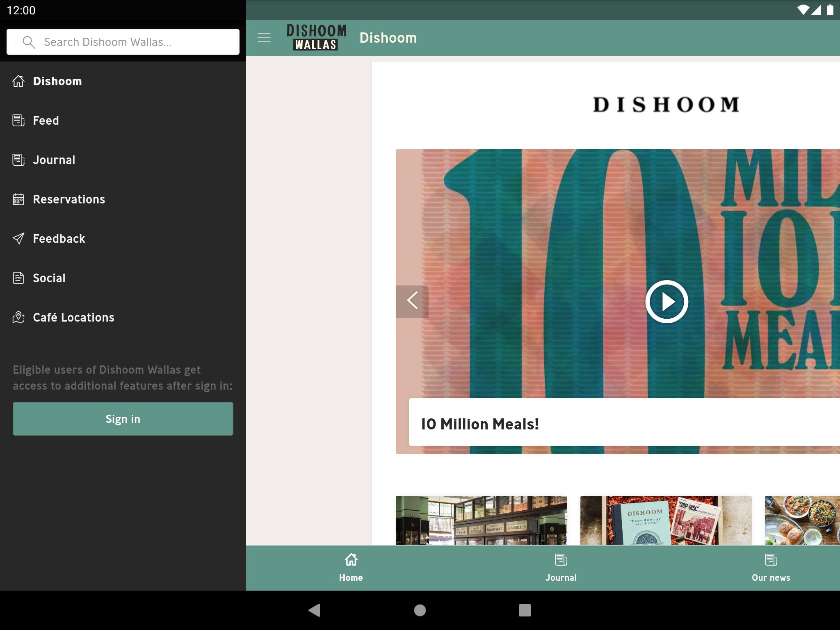This screenshot has width=840, height=630.
Task: Open Feed in the sidebar
Action: pos(123,121)
